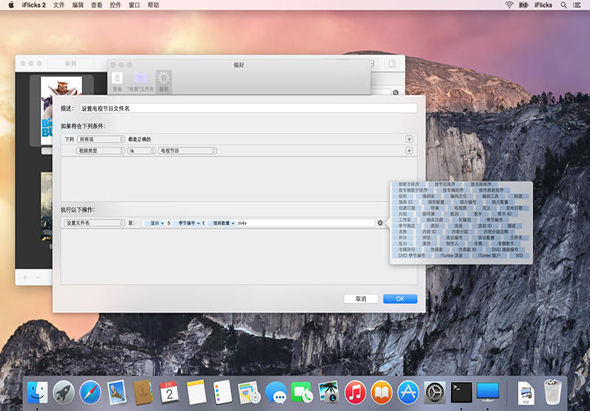Open Contacts from the Dock

click(143, 392)
